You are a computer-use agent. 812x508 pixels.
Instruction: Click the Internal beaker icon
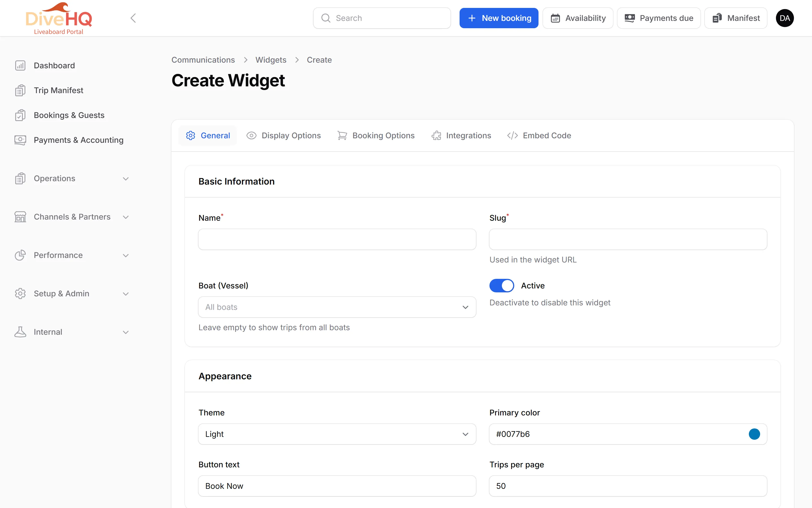point(20,332)
